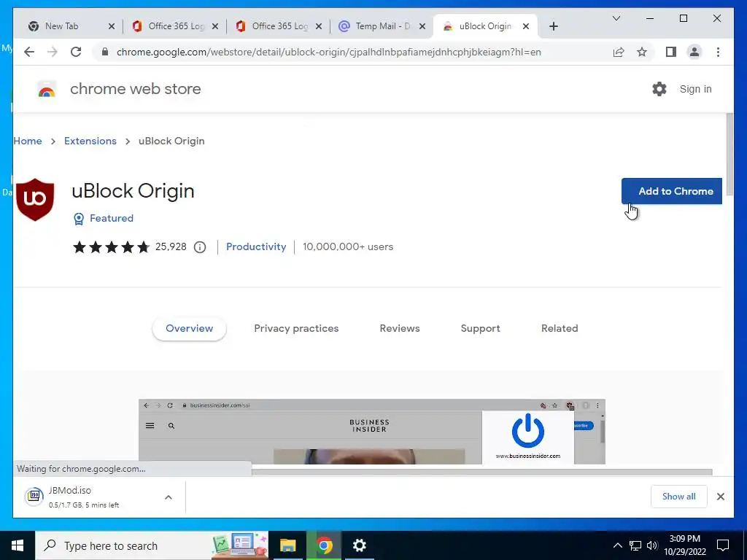Close the uBlock Origin tab
Screen dimensions: 747x560
tap(526, 26)
